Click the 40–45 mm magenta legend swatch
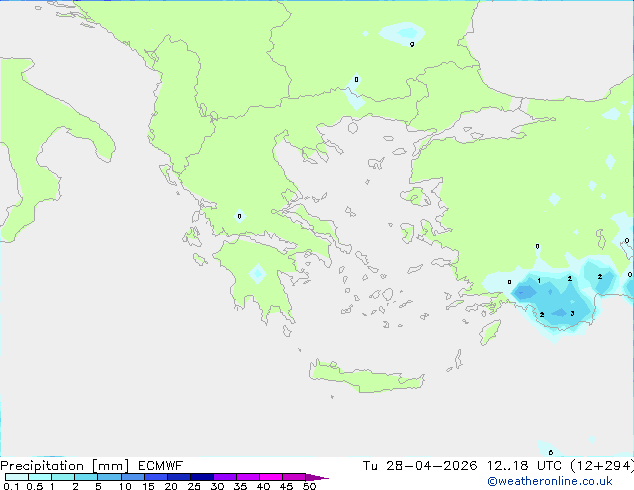This screenshot has height=490, width=634. (x=271, y=477)
